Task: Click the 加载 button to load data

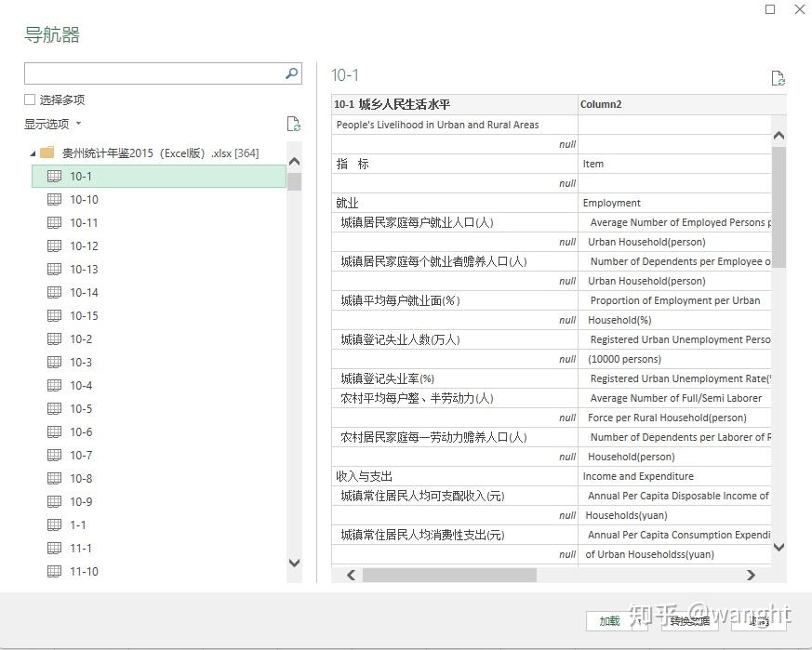Action: (x=611, y=622)
